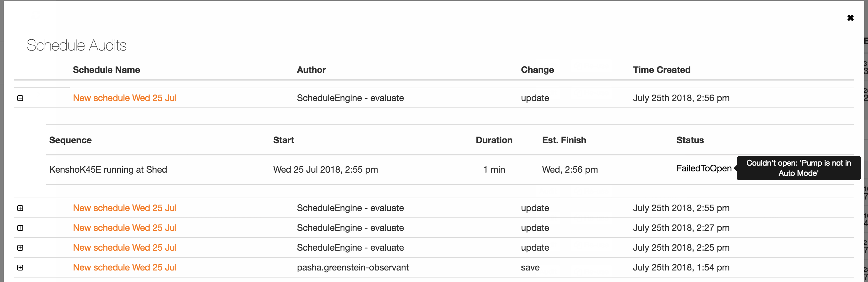Click the Author column header

[311, 70]
